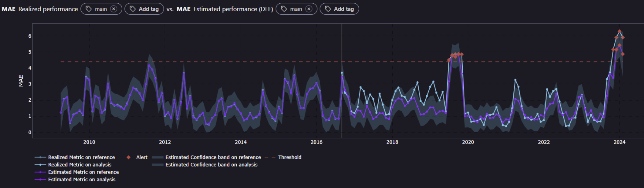Hide Estimated Confidence band on reference
Screen dimensions: 644x188
click(x=213, y=157)
